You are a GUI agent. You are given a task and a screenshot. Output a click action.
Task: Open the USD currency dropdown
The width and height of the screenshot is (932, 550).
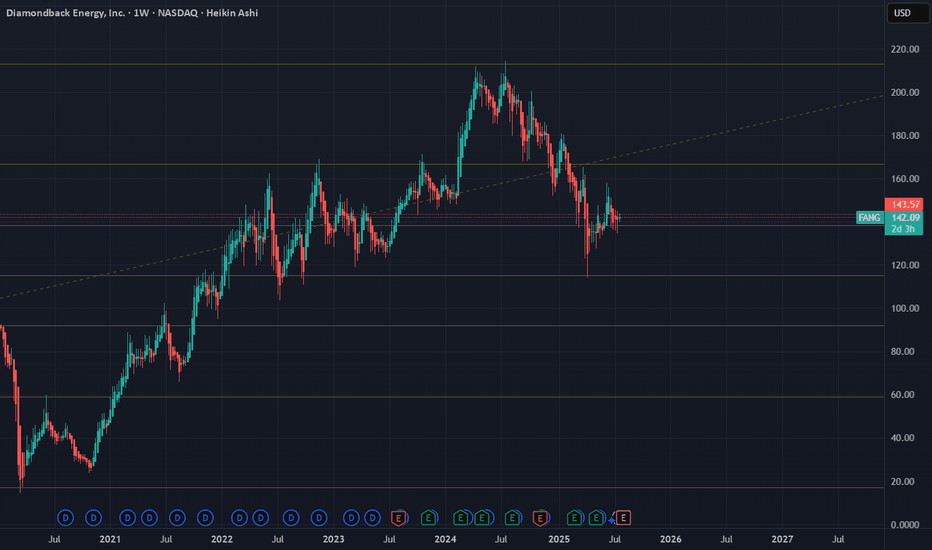903,13
